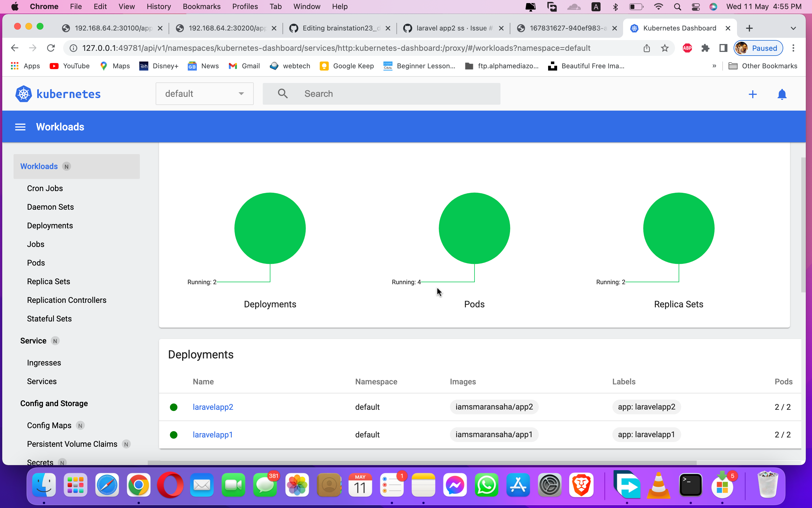Open Replica Sets in the sidebar
The height and width of the screenshot is (508, 812).
[x=49, y=281]
